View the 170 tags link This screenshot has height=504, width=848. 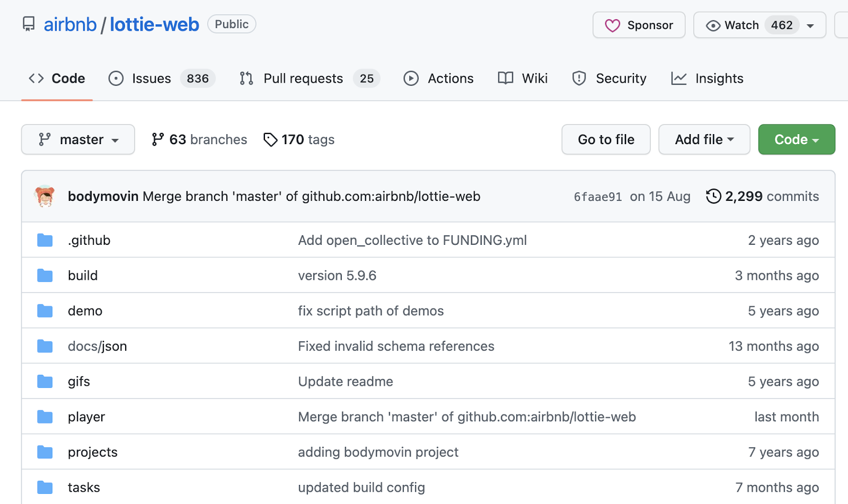point(299,139)
